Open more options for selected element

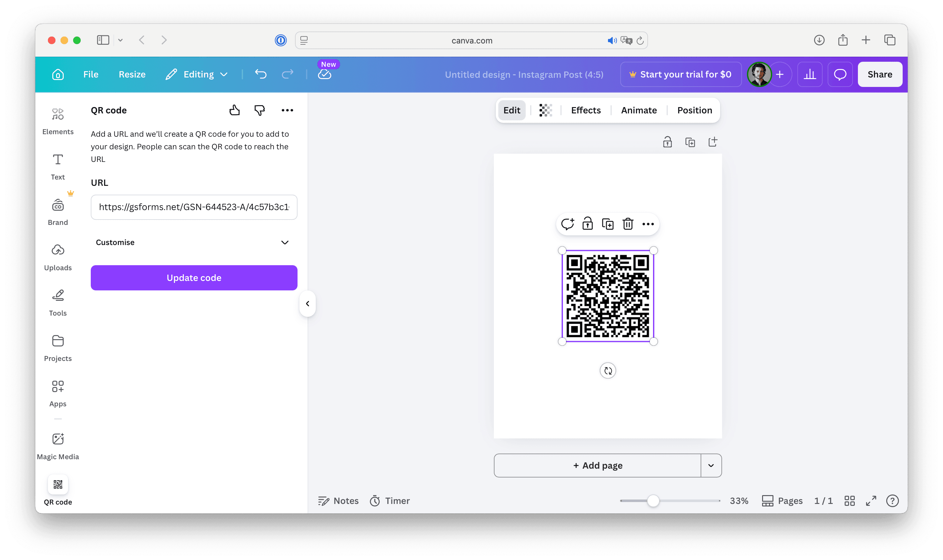click(648, 224)
